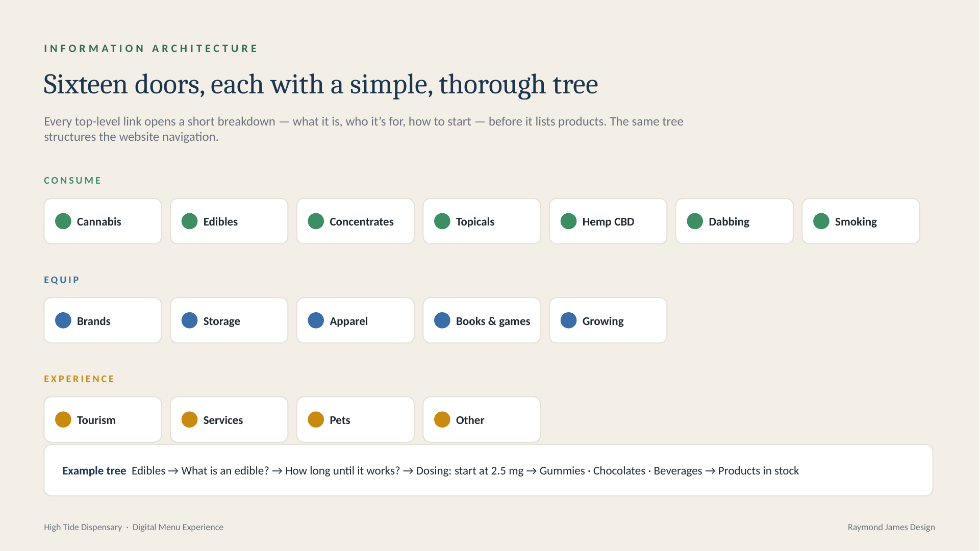Select the Smoking category card
The height and width of the screenshot is (551, 980).
[x=861, y=221]
